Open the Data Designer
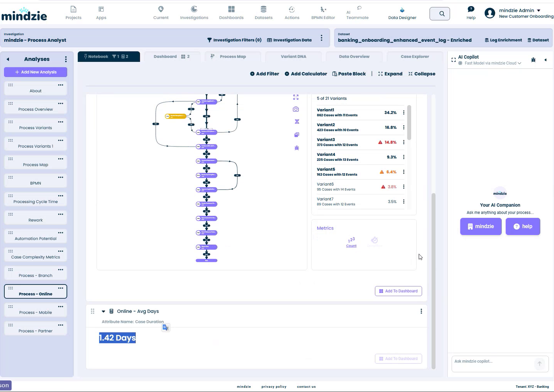This screenshot has width=554, height=392. tap(402, 13)
